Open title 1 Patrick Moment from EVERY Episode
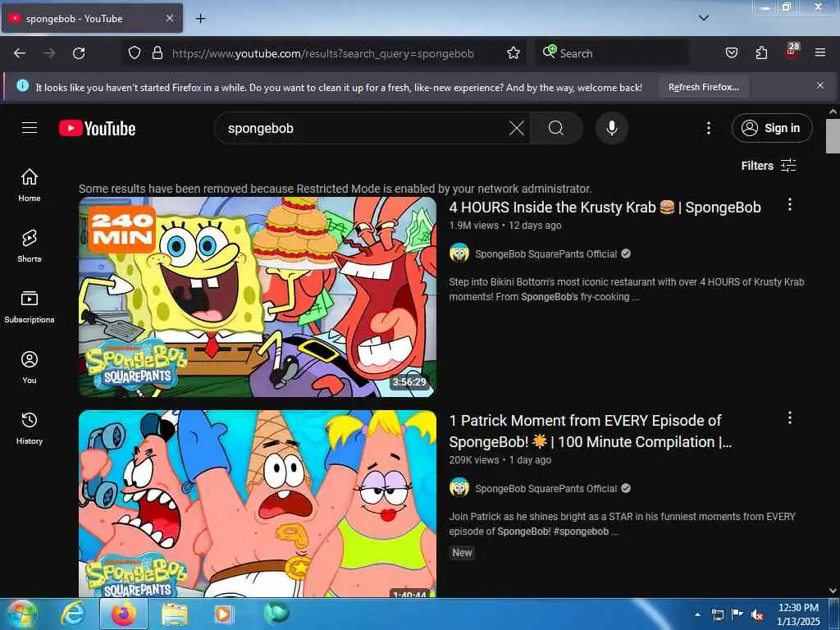Viewport: 840px width, 630px height. pos(591,431)
